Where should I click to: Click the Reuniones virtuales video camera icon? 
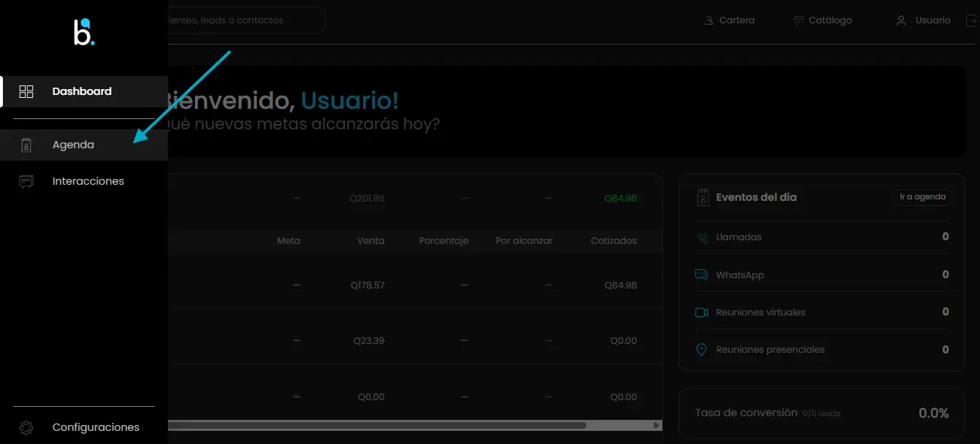702,313
